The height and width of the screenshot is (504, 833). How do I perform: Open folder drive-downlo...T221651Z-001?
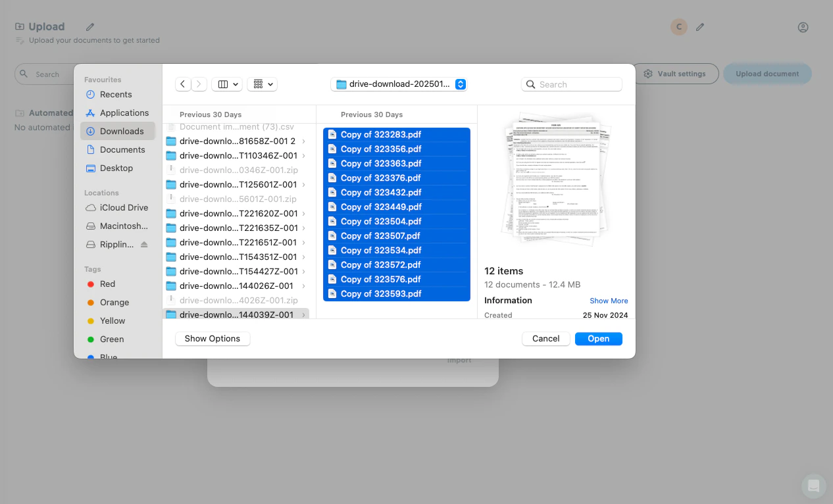[236, 242]
